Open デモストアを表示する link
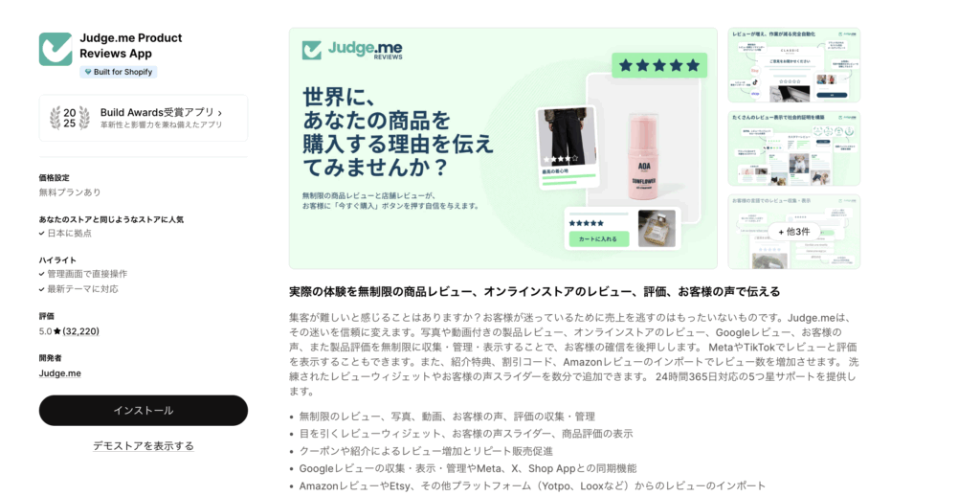The width and height of the screenshot is (980, 496). pyautogui.click(x=144, y=446)
